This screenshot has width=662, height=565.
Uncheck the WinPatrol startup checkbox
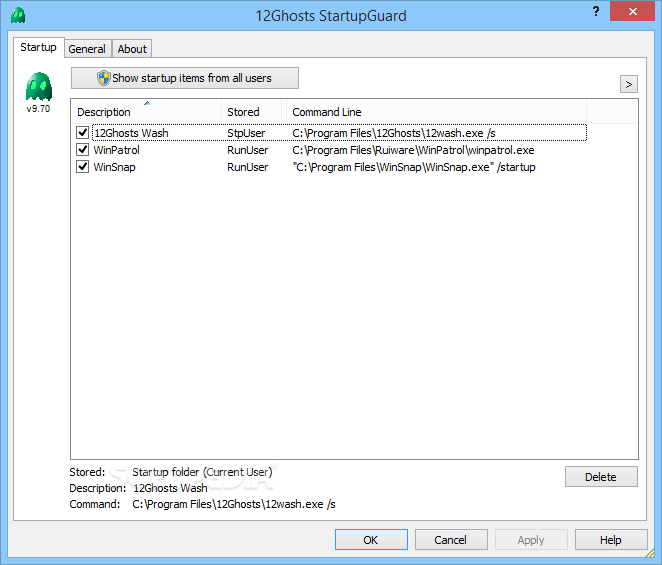82,149
